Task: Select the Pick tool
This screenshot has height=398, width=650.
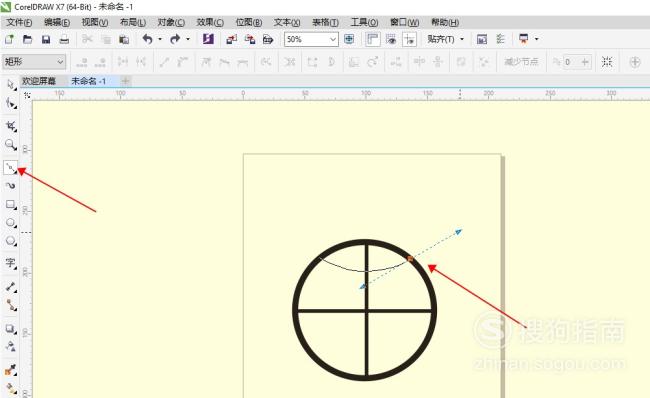Action: 11,85
